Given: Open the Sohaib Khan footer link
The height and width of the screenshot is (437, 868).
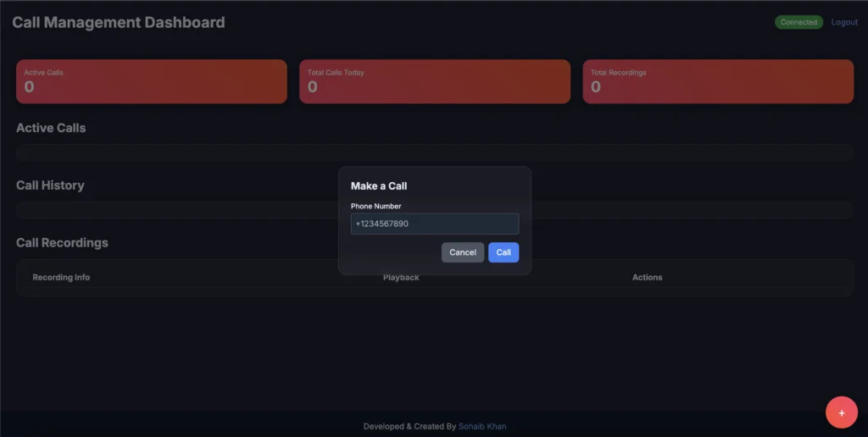Looking at the screenshot, I should [482, 426].
